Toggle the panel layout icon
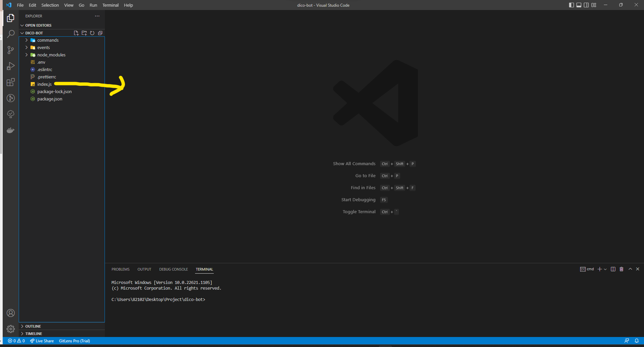644x347 pixels. (579, 5)
